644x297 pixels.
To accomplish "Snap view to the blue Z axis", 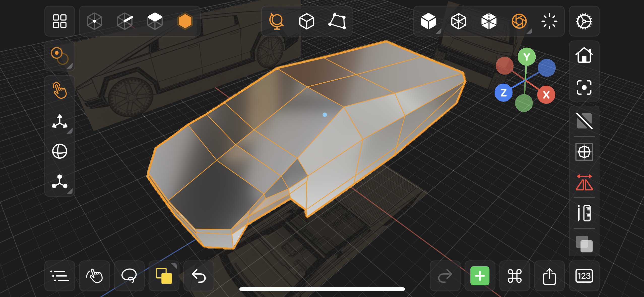I will pos(503,93).
